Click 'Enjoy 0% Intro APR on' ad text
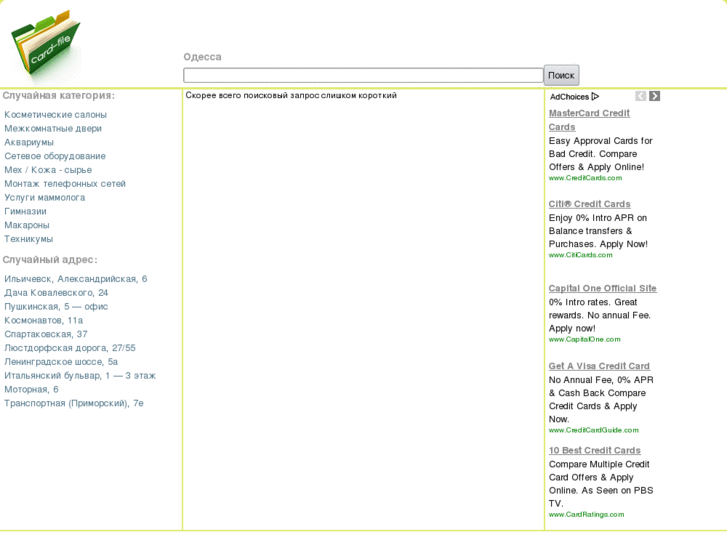The image size is (727, 545). 598,218
